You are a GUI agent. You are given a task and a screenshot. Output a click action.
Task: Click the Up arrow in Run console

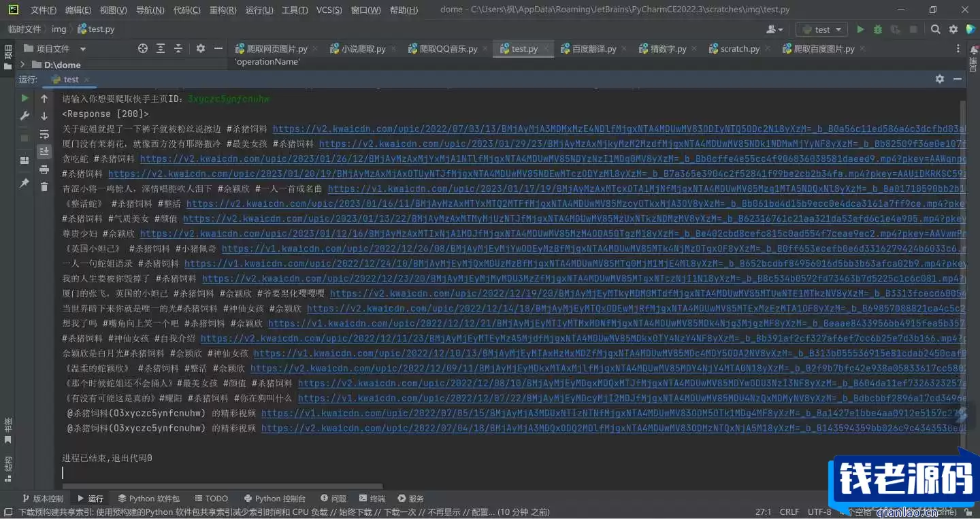point(44,99)
